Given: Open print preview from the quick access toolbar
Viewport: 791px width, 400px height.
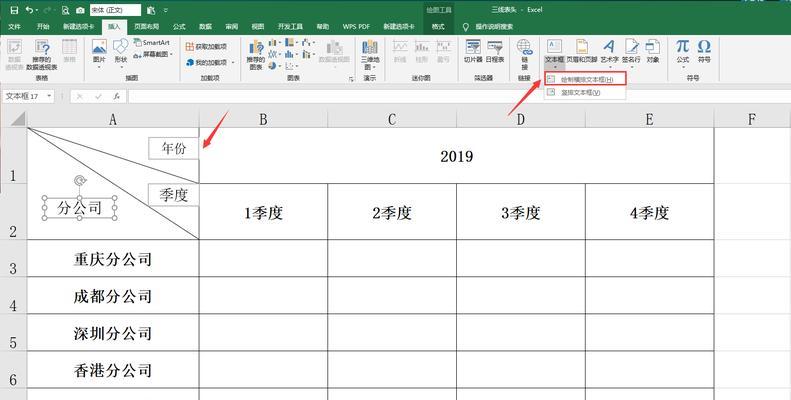Looking at the screenshot, I should tap(66, 10).
